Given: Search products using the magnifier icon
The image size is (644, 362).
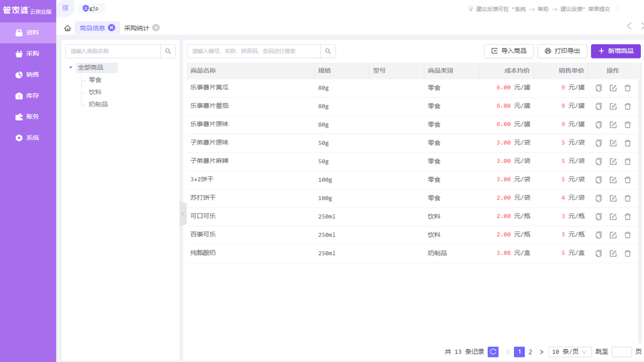Looking at the screenshot, I should click(x=328, y=51).
